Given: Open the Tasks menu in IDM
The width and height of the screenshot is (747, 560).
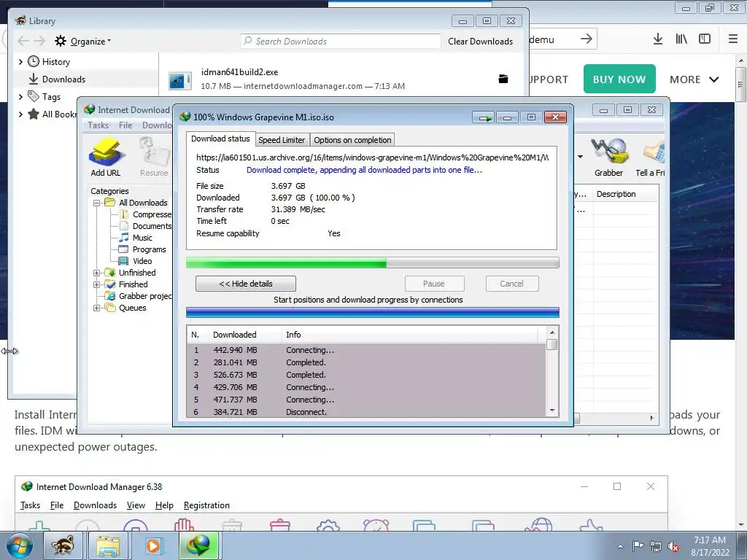Looking at the screenshot, I should [98, 125].
